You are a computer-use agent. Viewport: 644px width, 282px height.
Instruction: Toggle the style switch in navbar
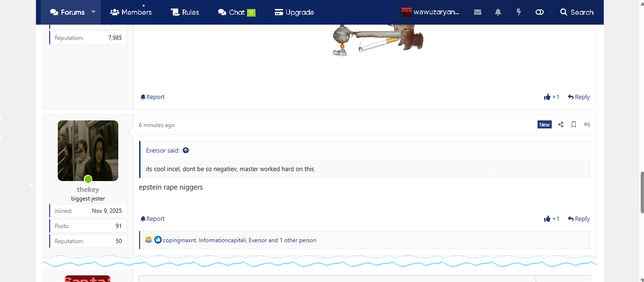pos(539,12)
